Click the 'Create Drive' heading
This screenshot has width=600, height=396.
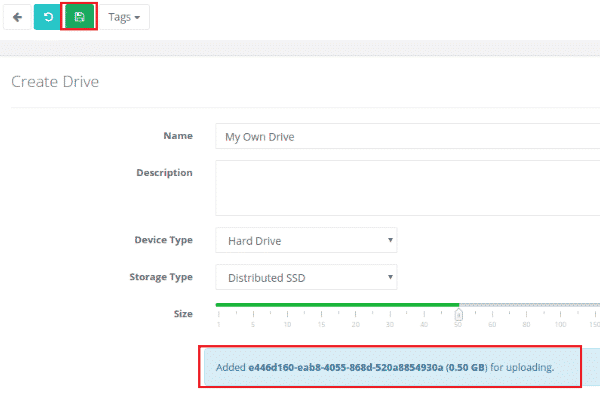(x=55, y=81)
